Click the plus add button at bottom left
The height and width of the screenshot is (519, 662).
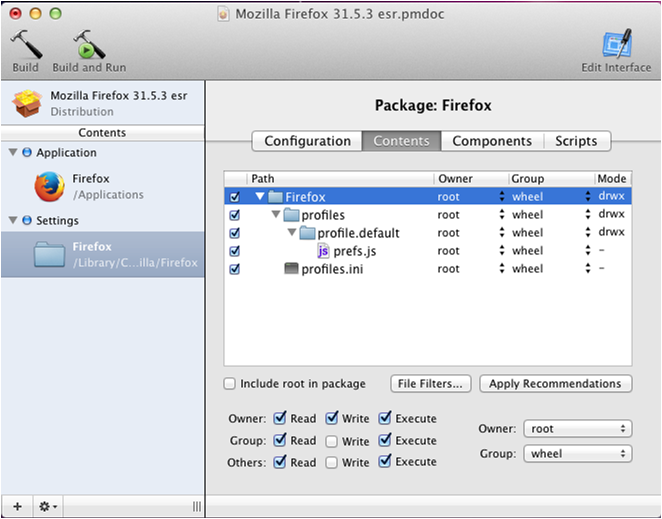tap(17, 505)
